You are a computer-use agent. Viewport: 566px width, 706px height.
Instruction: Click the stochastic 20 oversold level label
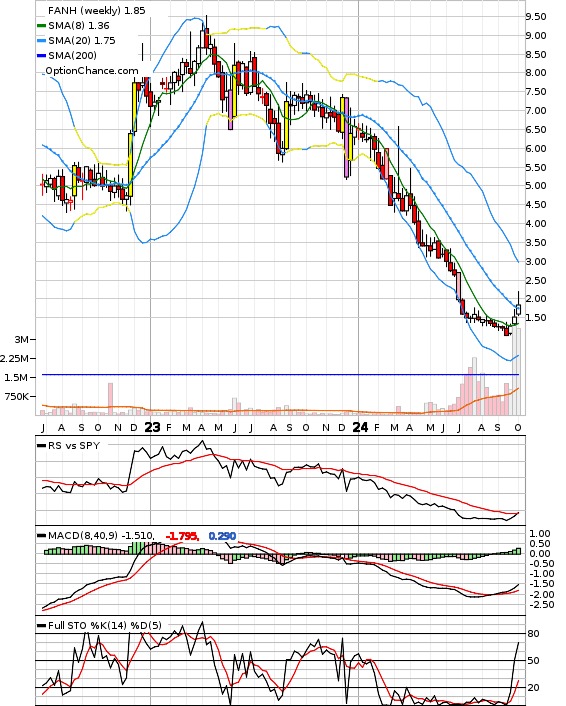534,688
